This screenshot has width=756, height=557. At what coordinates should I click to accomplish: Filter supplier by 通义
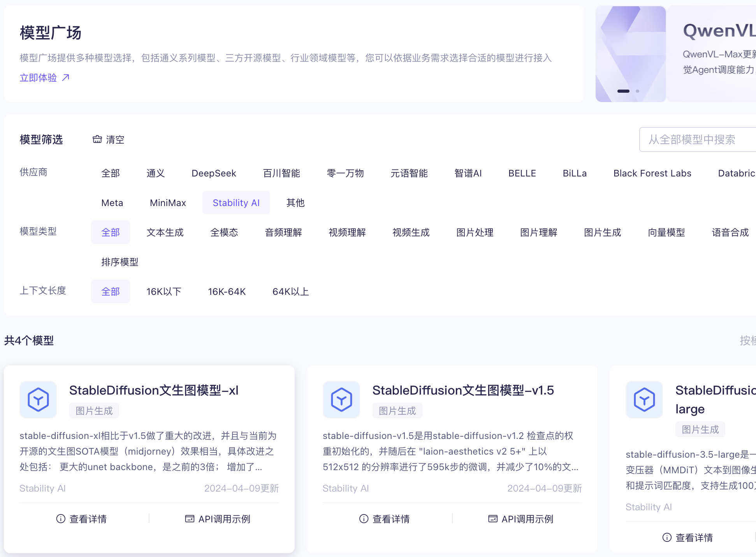click(156, 173)
